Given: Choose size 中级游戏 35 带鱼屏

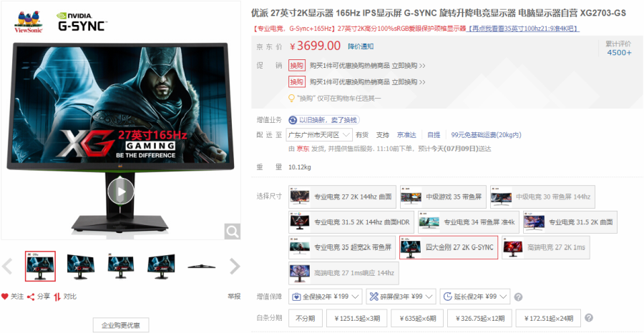Looking at the screenshot, I should coord(443,197).
